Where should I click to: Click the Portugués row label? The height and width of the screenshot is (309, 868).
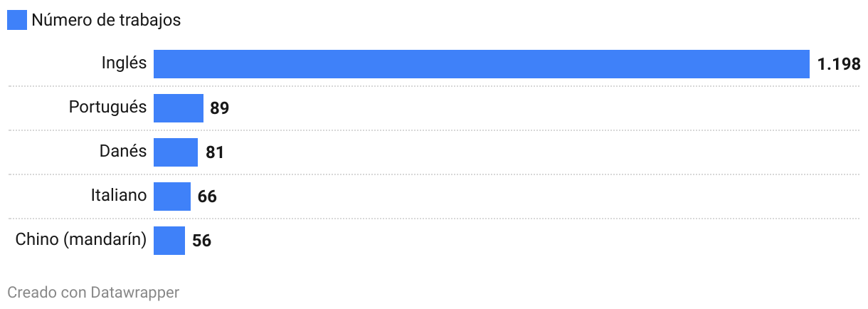point(107,108)
